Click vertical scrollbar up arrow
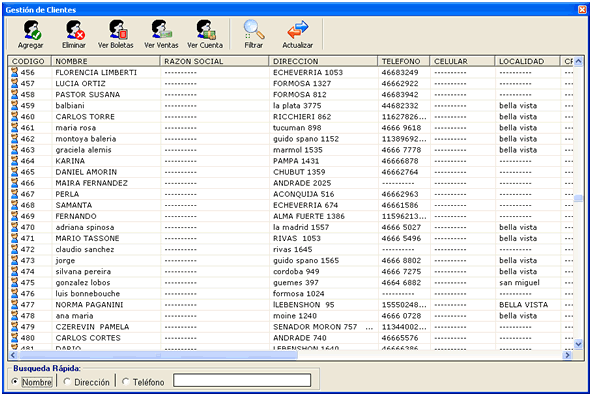 pos(578,61)
